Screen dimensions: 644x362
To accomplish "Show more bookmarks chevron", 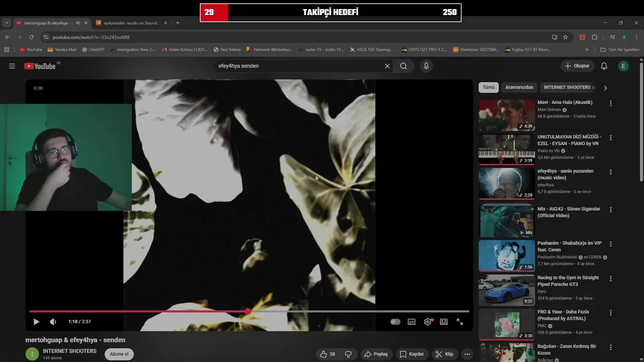I will point(587,50).
